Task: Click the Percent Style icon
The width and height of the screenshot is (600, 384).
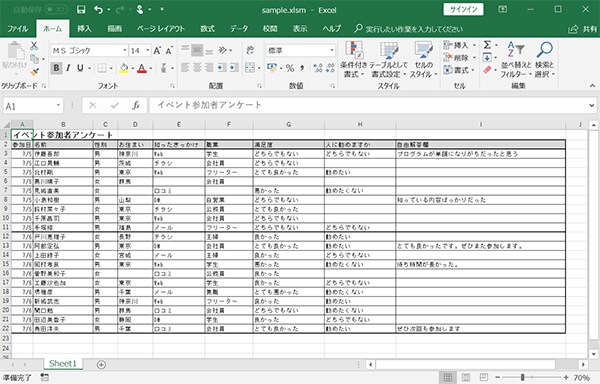Action: [290, 68]
